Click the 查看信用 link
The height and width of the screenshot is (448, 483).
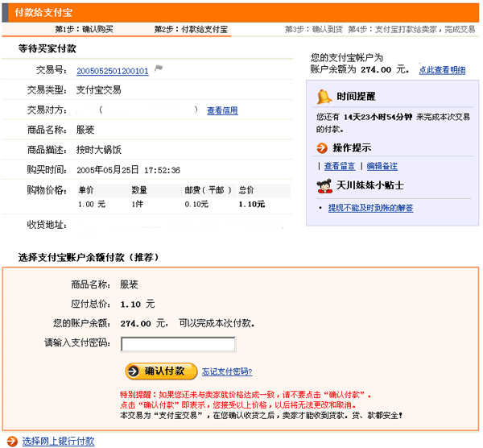pyautogui.click(x=222, y=110)
